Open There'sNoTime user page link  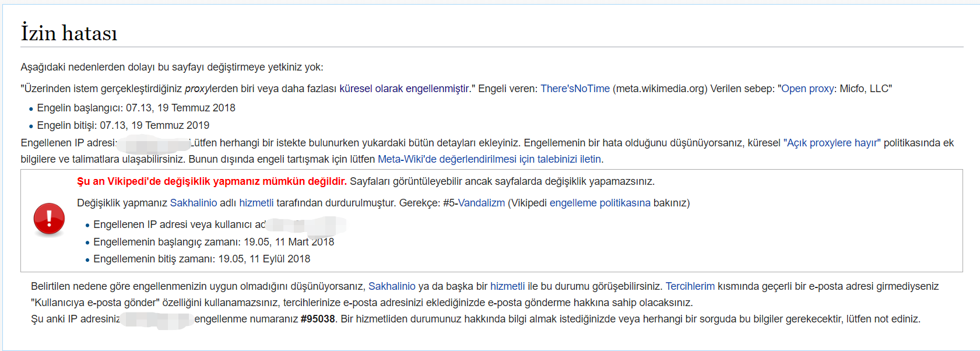(x=574, y=89)
